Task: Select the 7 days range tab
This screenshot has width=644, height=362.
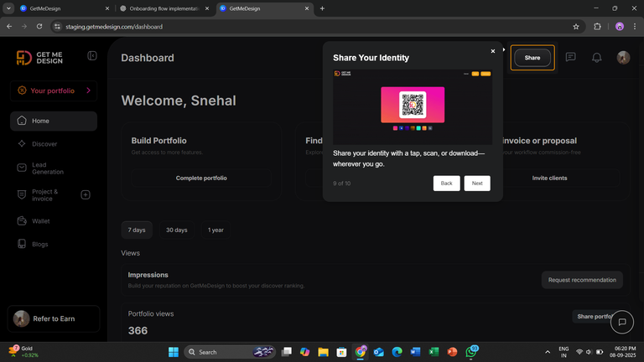Action: 137,230
